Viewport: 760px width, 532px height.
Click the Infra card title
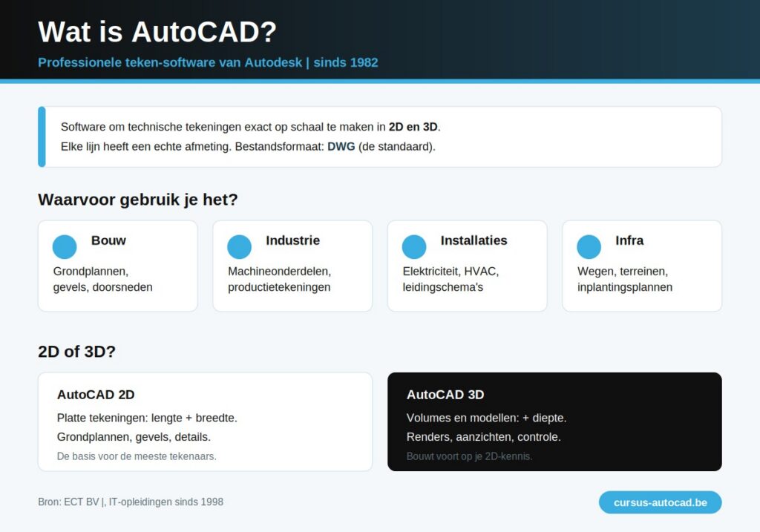coord(629,240)
